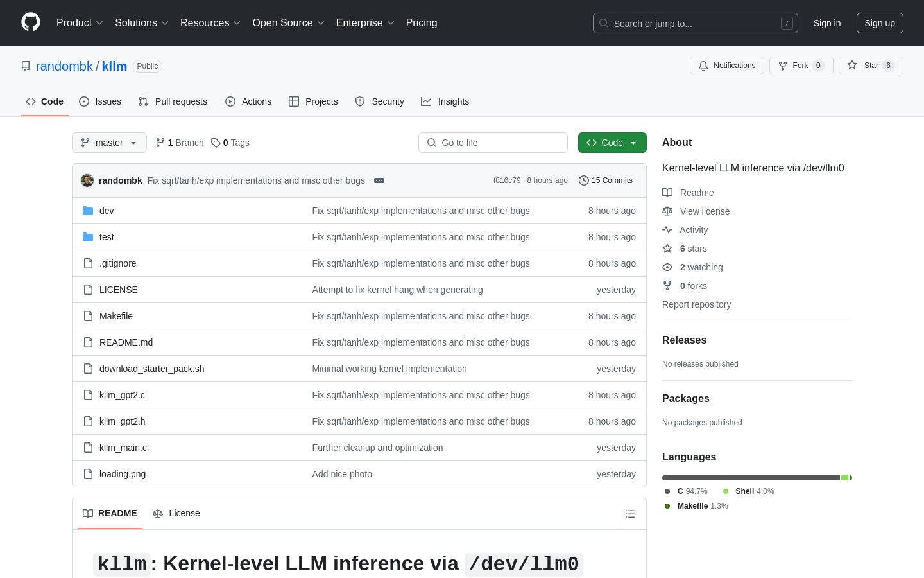The width and height of the screenshot is (924, 578).
Task: Click the C 94.7% language link
Action: [x=686, y=491]
